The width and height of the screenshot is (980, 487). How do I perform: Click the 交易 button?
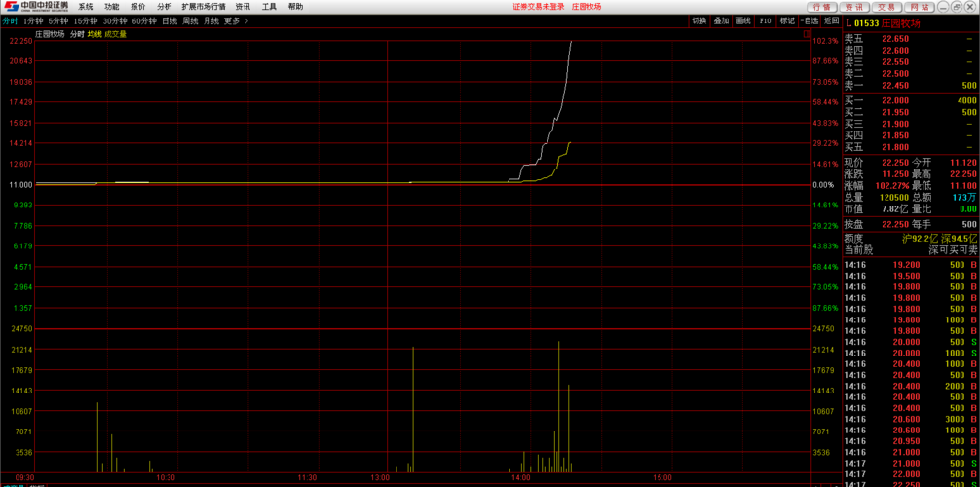coord(885,7)
